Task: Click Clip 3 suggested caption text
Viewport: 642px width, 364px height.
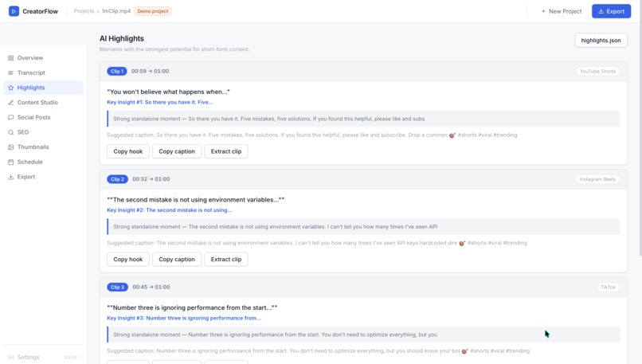Action: [x=318, y=351]
